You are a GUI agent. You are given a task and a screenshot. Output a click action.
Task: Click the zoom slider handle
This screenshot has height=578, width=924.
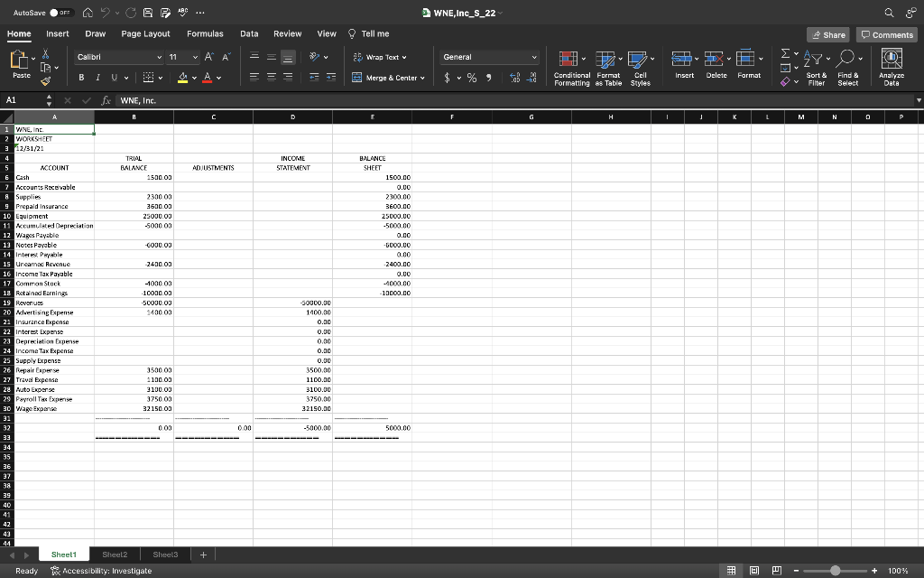click(x=835, y=571)
